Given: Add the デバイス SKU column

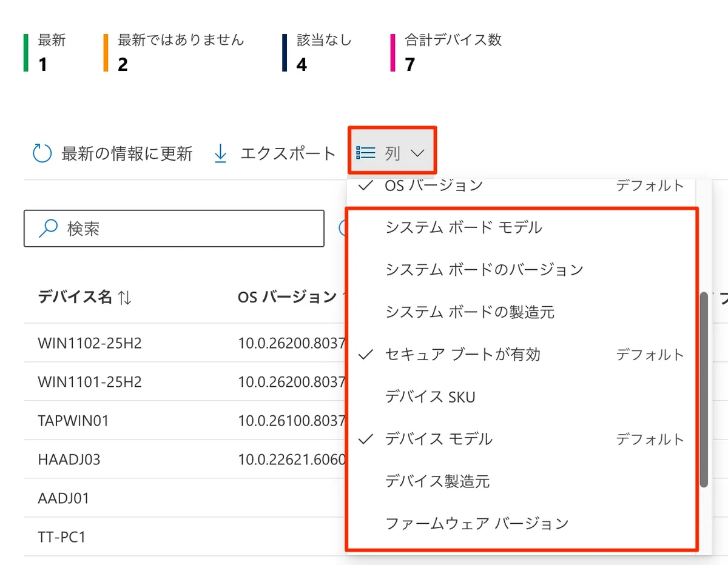Looking at the screenshot, I should [430, 397].
